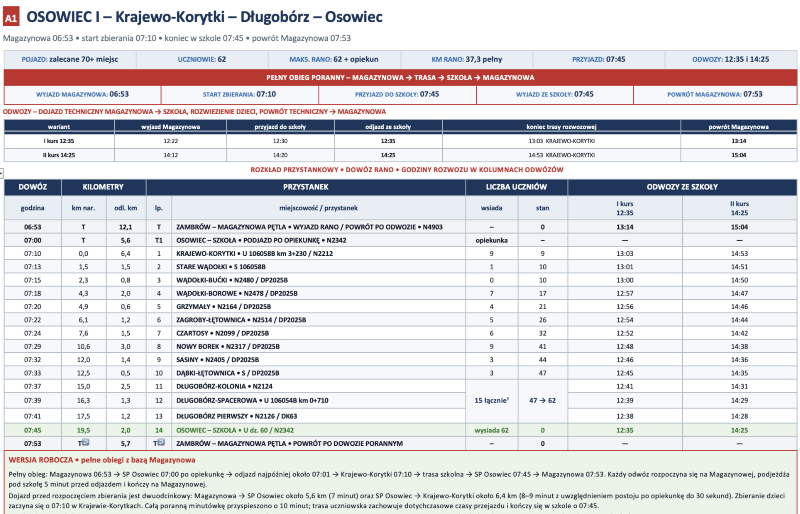Click the red PEŁNY OBIEG PORANNY banner
The image size is (800, 514).
tap(400, 78)
